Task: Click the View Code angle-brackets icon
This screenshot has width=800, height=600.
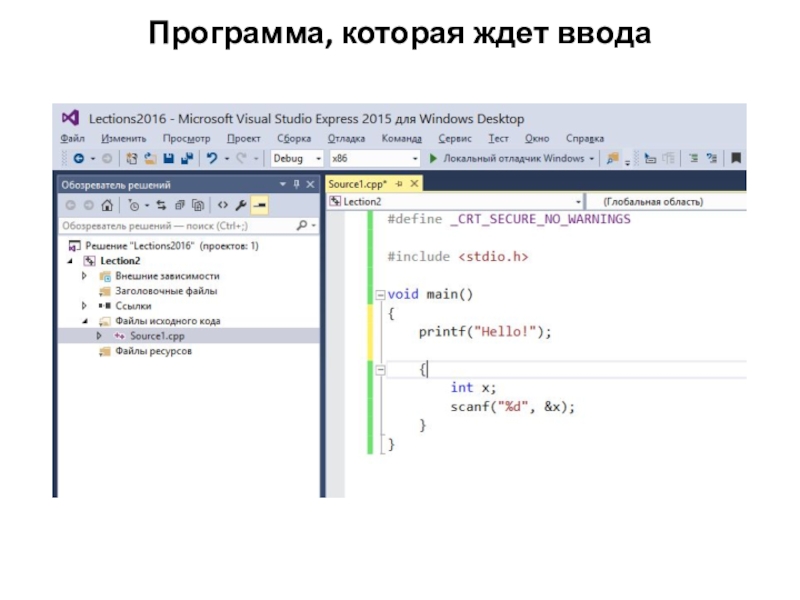Action: click(x=223, y=205)
